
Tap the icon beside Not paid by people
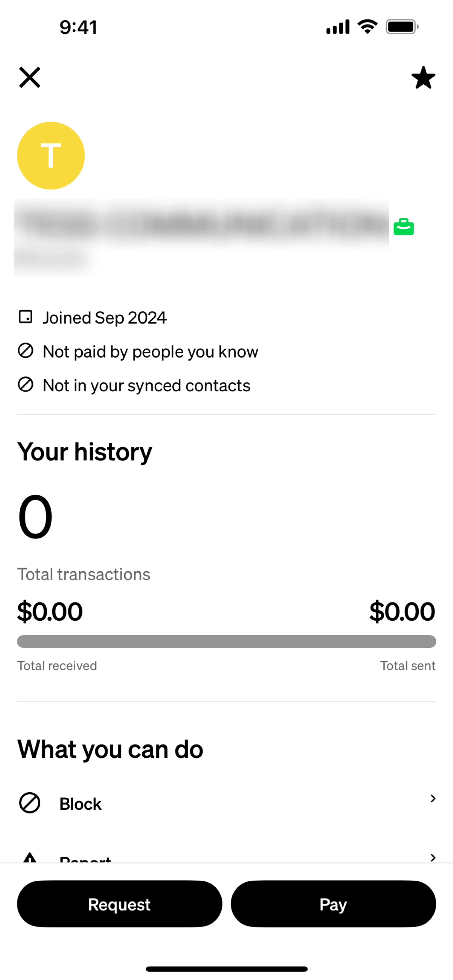click(25, 351)
